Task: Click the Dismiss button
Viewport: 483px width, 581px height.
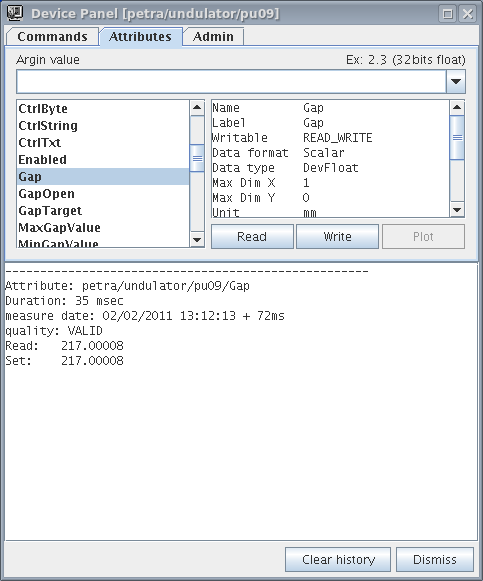Action: point(435,560)
